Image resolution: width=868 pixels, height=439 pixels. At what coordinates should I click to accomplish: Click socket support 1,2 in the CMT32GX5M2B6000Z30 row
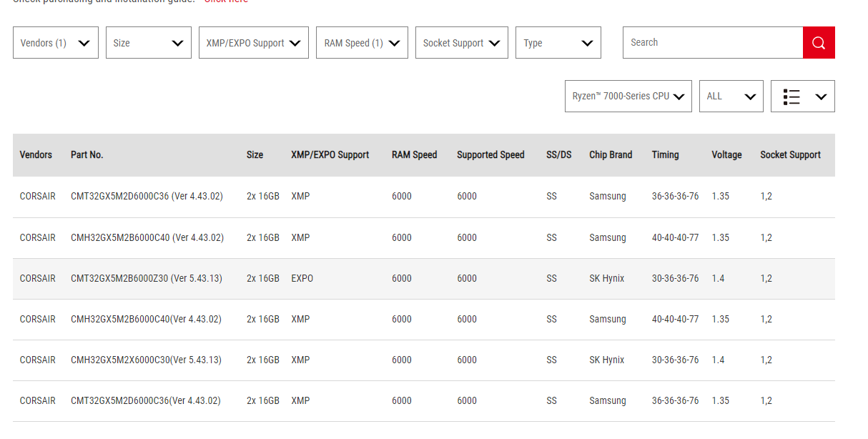[x=766, y=279]
